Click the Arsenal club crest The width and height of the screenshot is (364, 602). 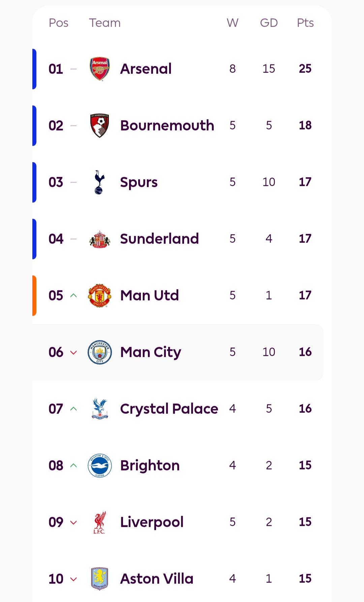(x=99, y=69)
